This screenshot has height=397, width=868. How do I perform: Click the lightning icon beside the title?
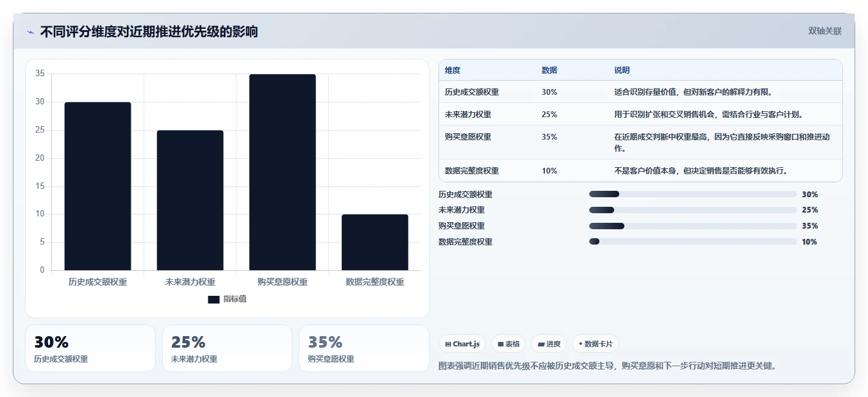click(31, 32)
